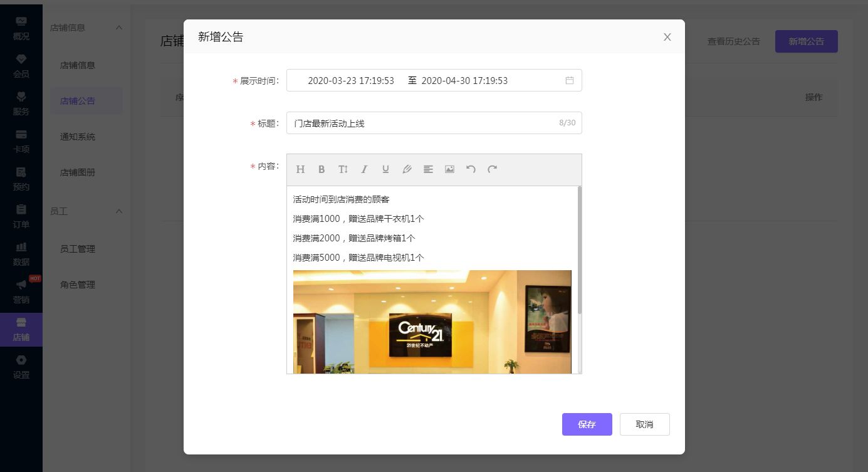Select the heading (H) format tool
The width and height of the screenshot is (868, 472).
pos(300,169)
